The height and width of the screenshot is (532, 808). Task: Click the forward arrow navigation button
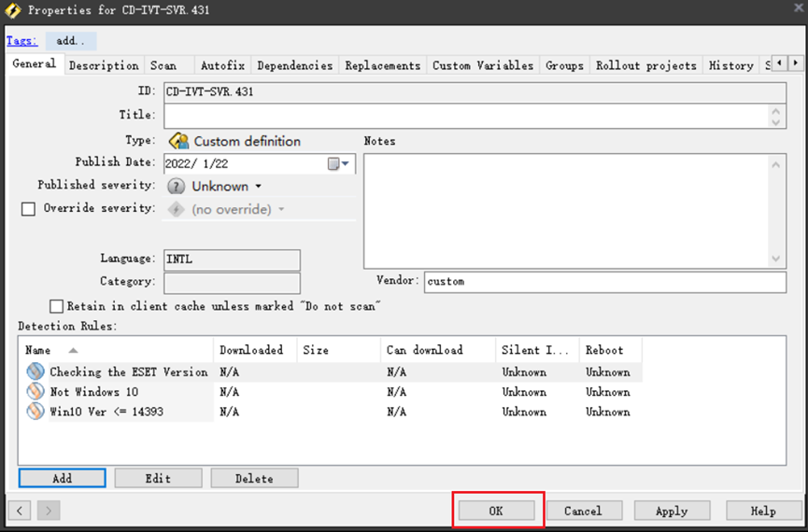pos(50,511)
